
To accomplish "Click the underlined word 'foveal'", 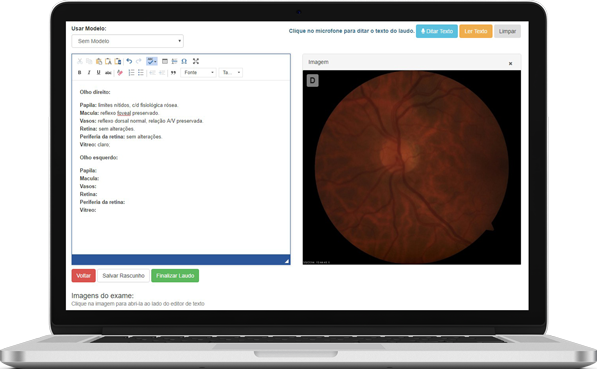I will pyautogui.click(x=124, y=113).
